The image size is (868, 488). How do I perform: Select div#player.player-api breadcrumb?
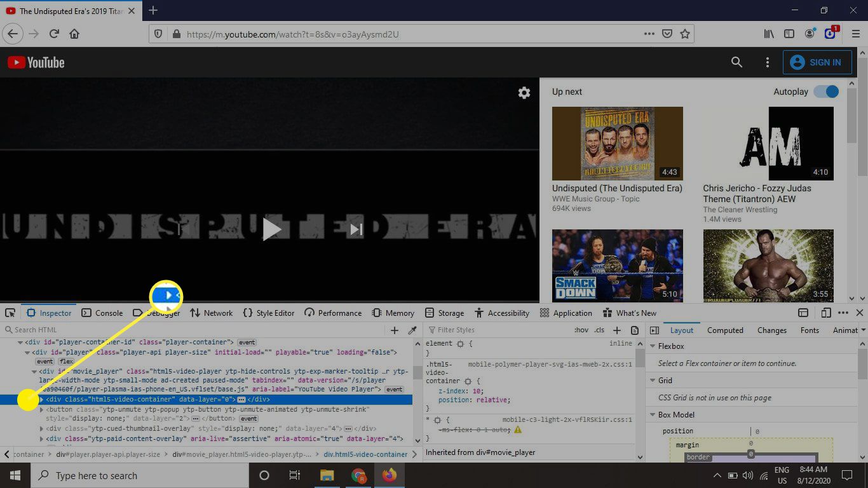pos(108,454)
